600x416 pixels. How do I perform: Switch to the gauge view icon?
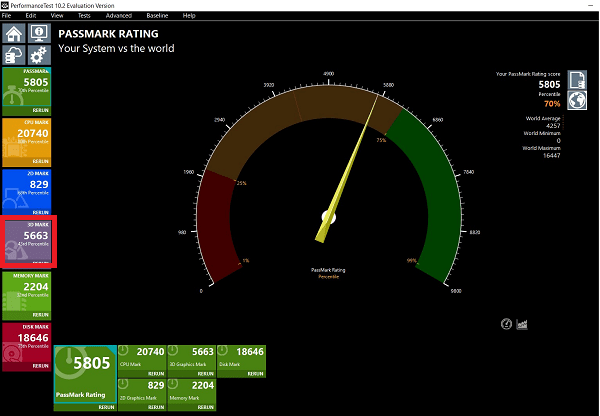[x=506, y=324]
